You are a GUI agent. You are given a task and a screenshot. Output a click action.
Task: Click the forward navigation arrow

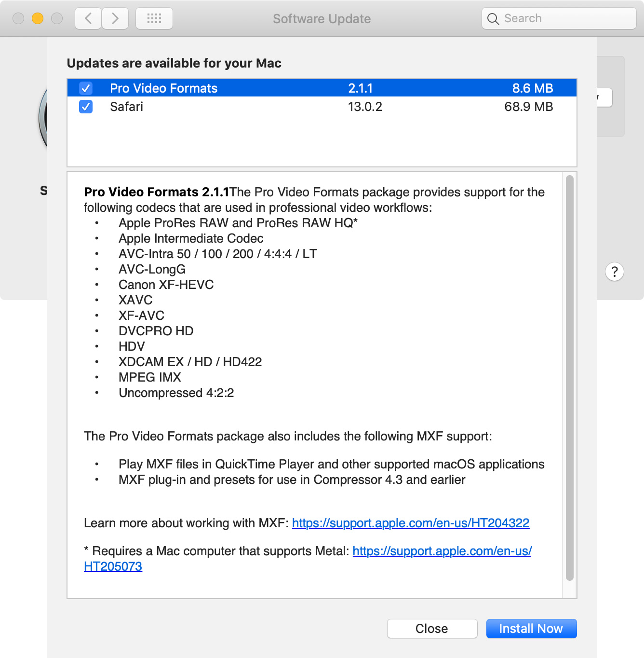(115, 19)
